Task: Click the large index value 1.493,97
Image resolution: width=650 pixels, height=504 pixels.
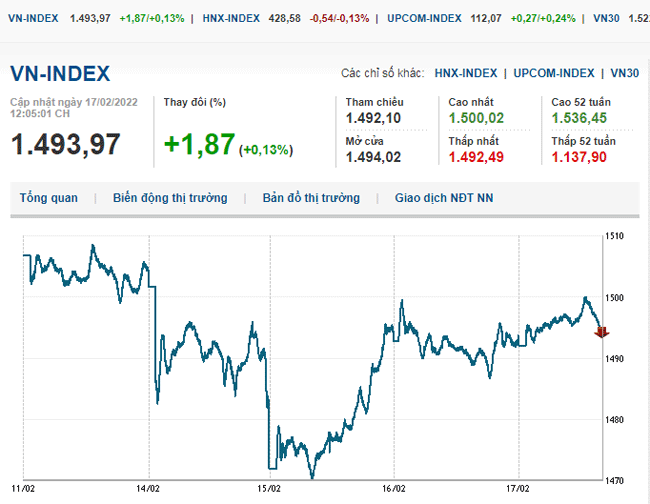Action: tap(66, 144)
